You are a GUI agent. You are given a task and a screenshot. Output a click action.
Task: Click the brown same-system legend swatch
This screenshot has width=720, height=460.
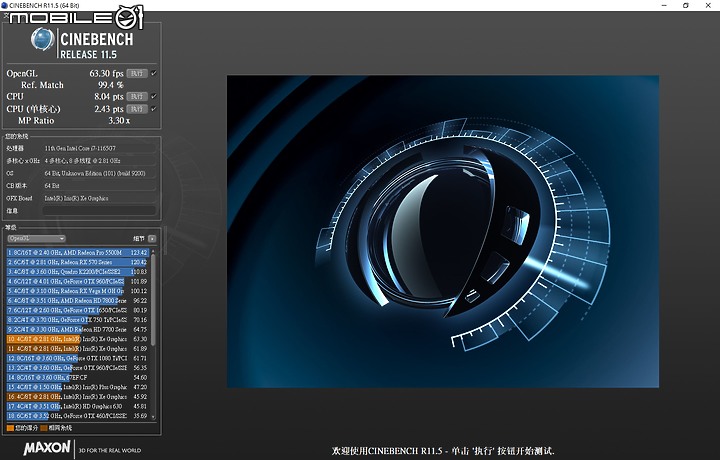pyautogui.click(x=44, y=428)
